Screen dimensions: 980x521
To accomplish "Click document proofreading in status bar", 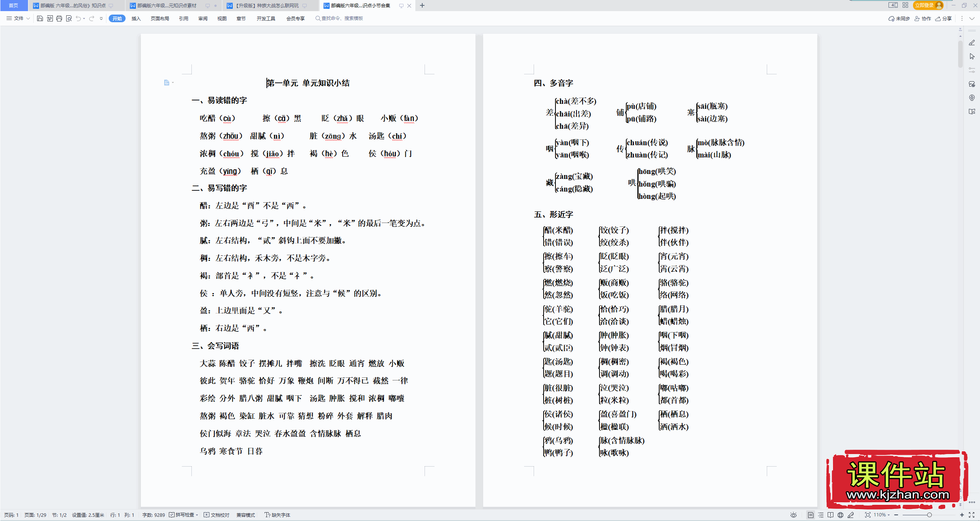I will [217, 515].
